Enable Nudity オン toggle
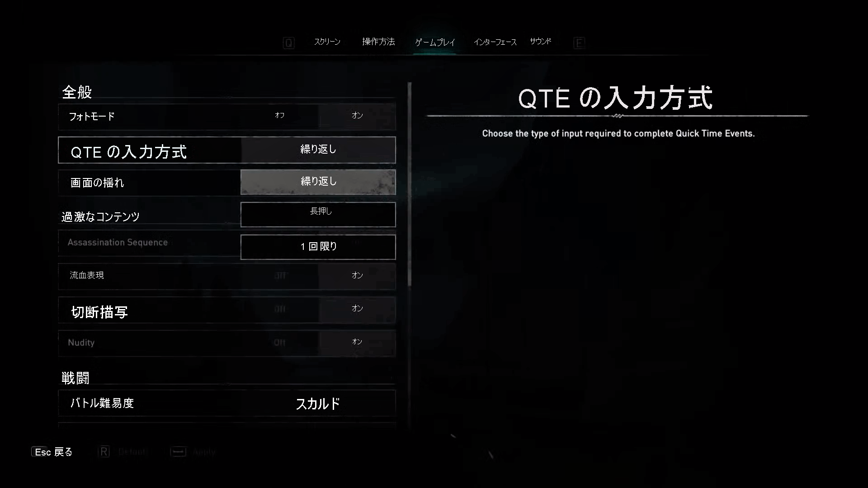This screenshot has height=488, width=868. 357,343
